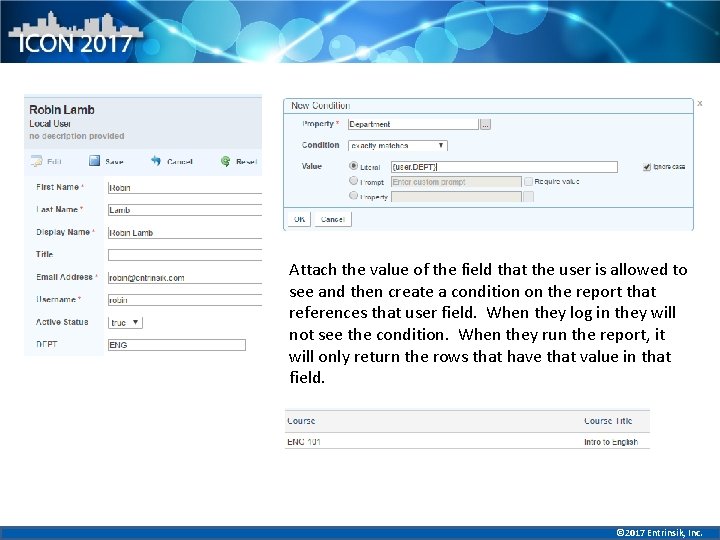The width and height of the screenshot is (720, 540).
Task: Click the Last Name input field
Action: 185,210
